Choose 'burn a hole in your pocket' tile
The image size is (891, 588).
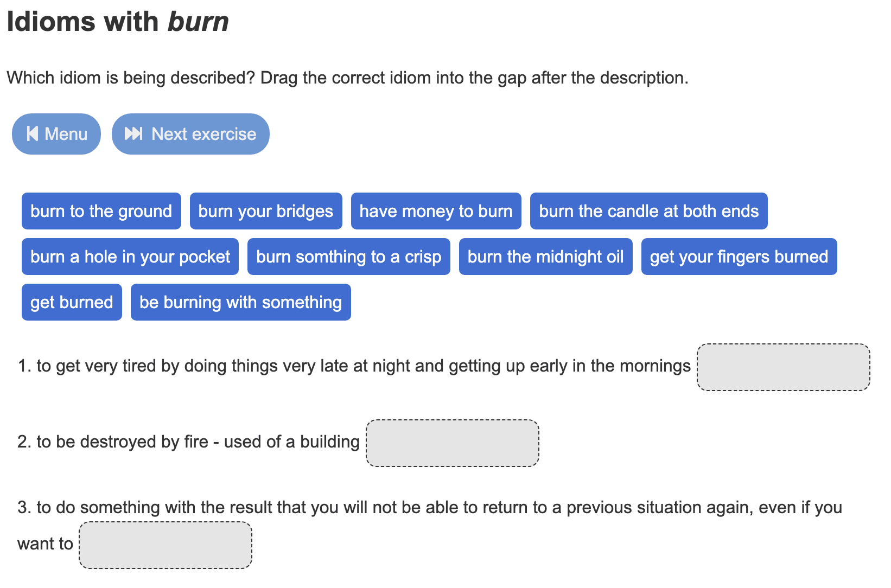(130, 257)
